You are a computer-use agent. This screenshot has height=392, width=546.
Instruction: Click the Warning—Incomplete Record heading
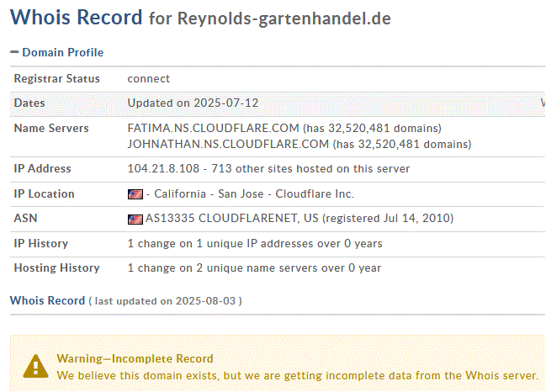[x=135, y=358]
